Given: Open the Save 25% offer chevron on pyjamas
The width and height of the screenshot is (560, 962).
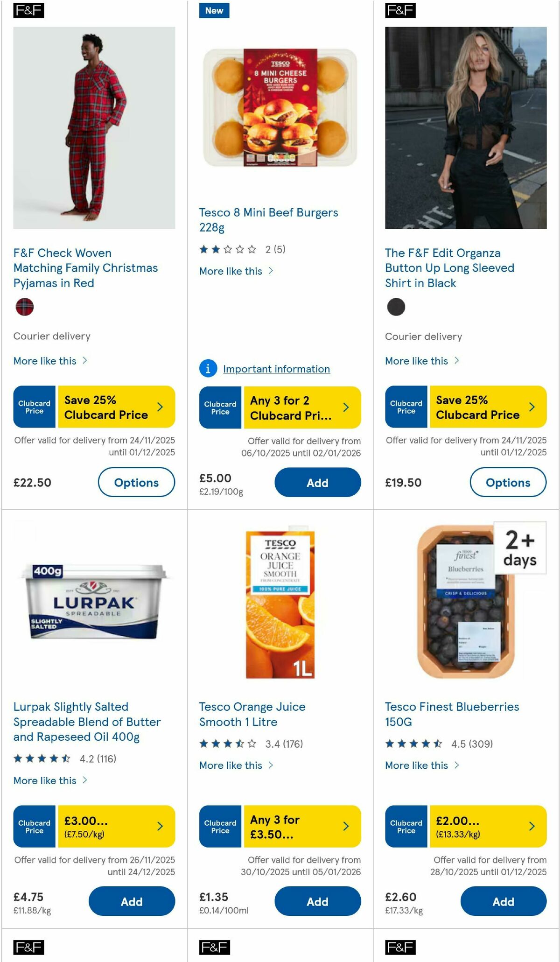Looking at the screenshot, I should (160, 407).
